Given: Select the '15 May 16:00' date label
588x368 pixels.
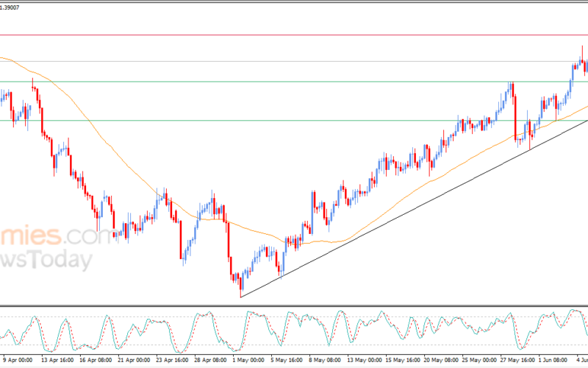Looking at the screenshot, I should pyautogui.click(x=402, y=360).
